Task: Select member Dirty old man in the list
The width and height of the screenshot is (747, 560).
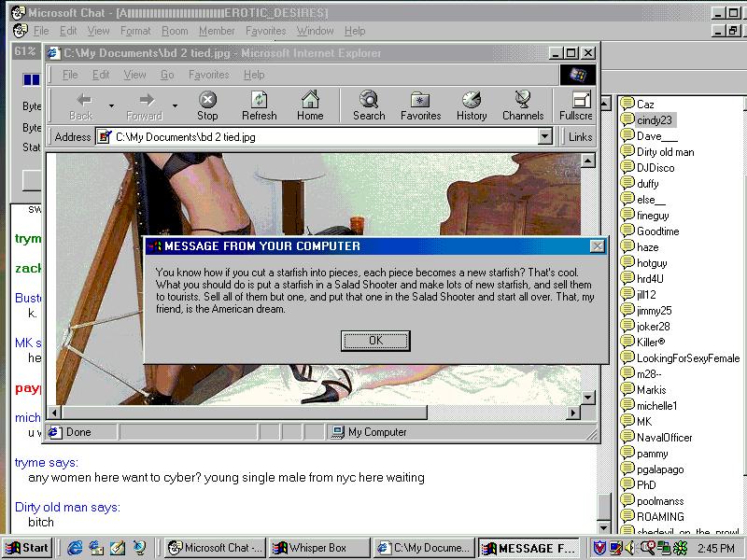Action: pyautogui.click(x=665, y=152)
